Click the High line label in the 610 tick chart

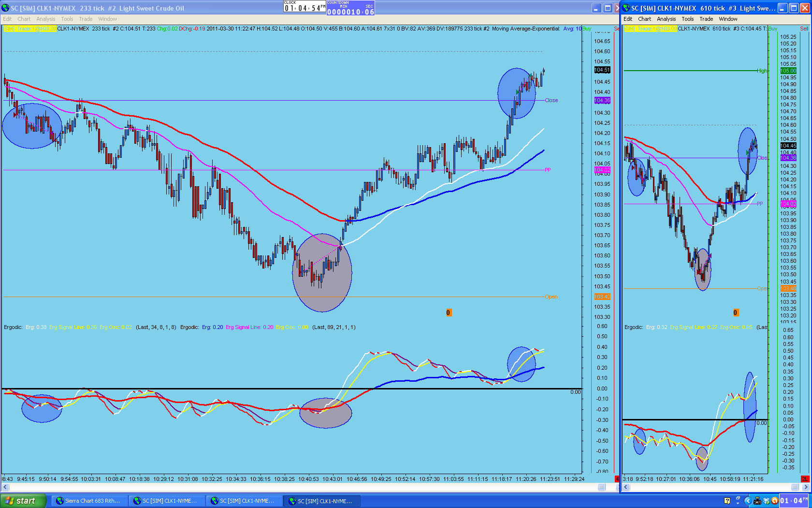pyautogui.click(x=762, y=71)
